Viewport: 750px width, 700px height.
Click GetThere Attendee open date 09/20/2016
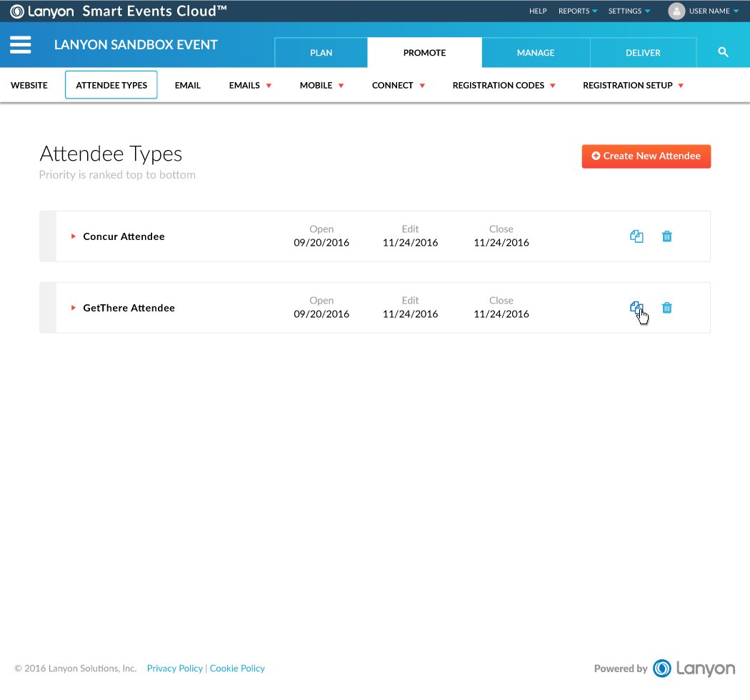[x=321, y=314]
